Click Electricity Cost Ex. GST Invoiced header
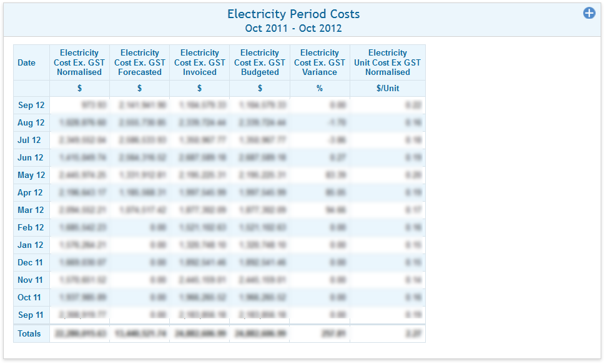This screenshot has height=364, width=605. [x=199, y=62]
